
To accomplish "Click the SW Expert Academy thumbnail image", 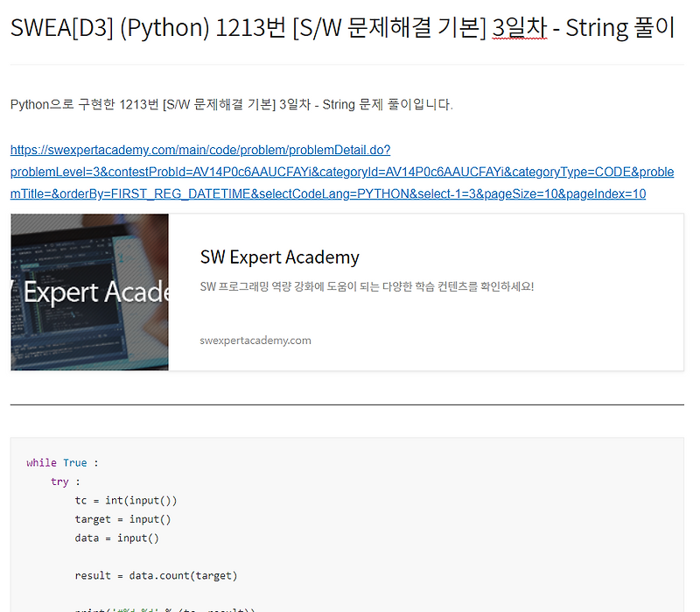I will pos(88,292).
